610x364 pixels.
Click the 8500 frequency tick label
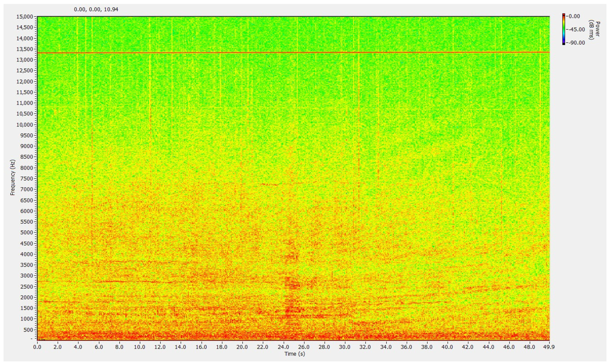coord(27,157)
